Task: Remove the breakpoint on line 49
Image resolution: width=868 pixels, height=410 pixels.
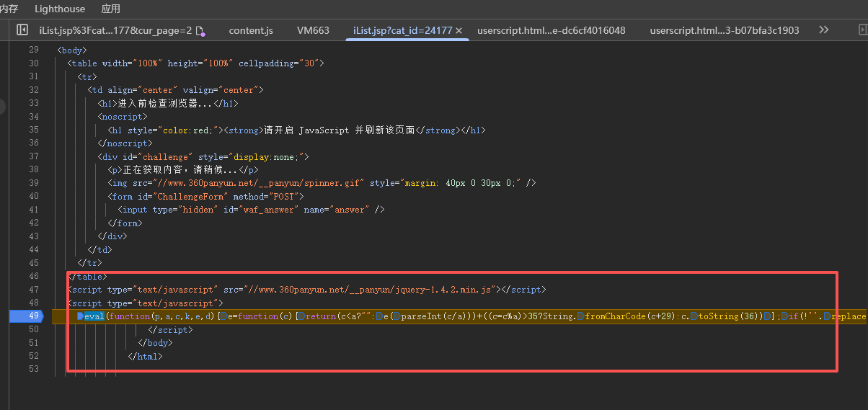Action: point(29,316)
